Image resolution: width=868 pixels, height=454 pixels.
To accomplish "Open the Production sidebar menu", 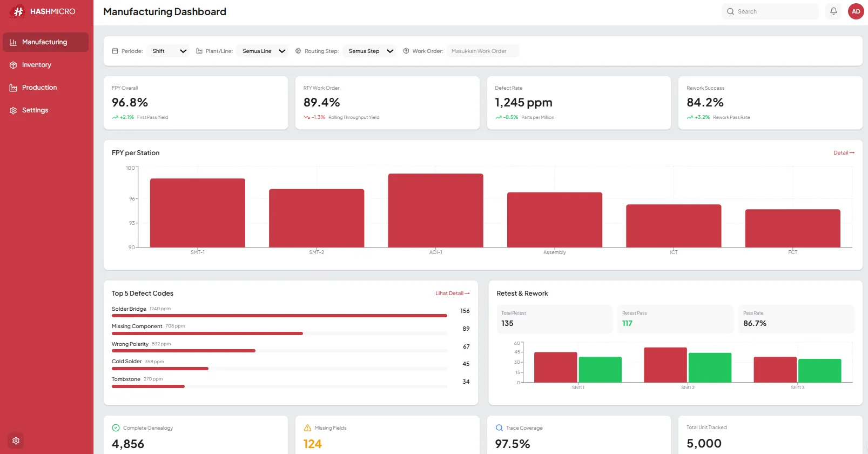I will (x=39, y=88).
